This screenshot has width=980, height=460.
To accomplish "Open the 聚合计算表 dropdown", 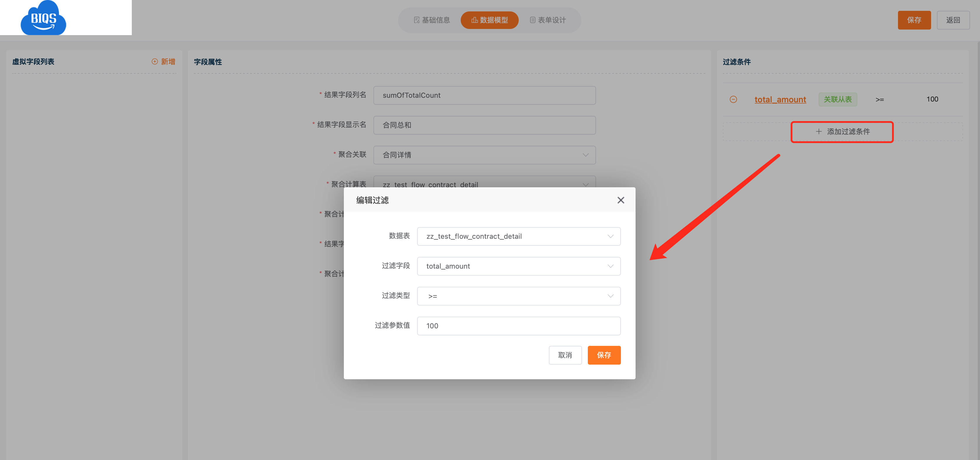I will pyautogui.click(x=484, y=182).
